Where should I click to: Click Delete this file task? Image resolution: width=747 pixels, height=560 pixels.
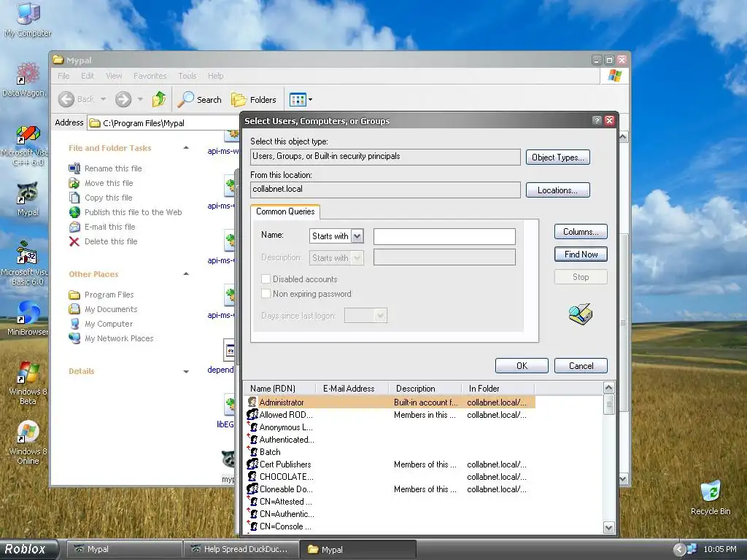click(x=111, y=241)
